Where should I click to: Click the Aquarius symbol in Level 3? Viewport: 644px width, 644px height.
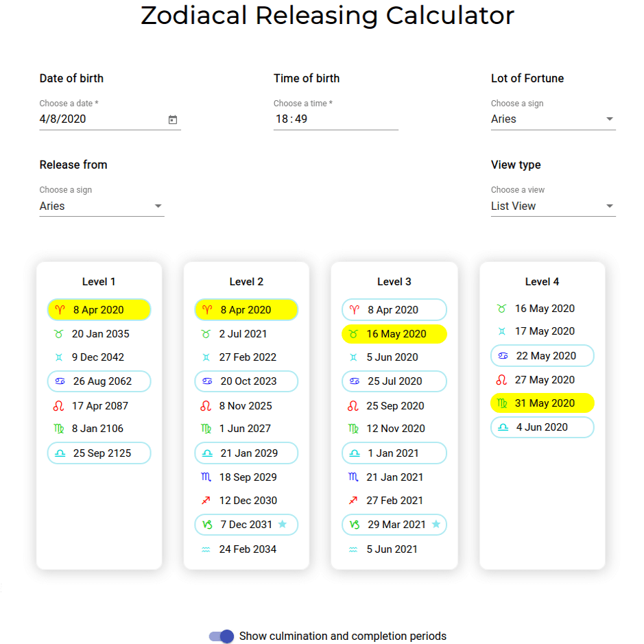click(x=353, y=549)
